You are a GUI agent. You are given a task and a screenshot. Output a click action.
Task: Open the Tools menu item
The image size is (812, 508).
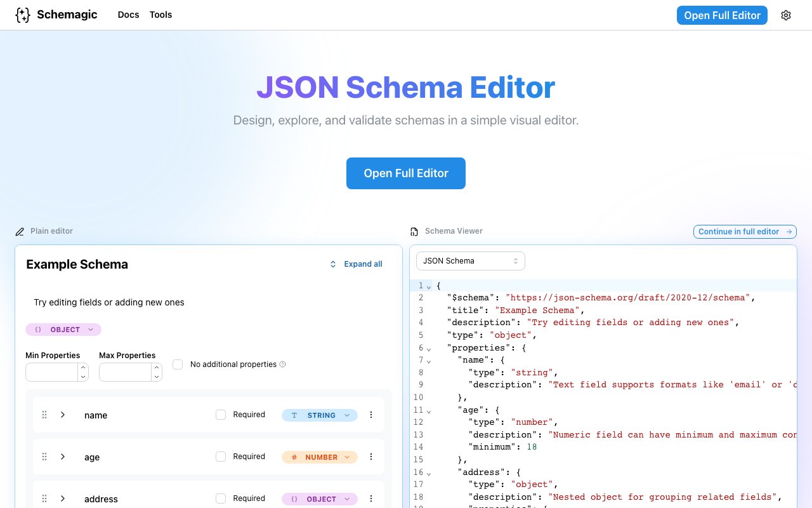(x=160, y=15)
